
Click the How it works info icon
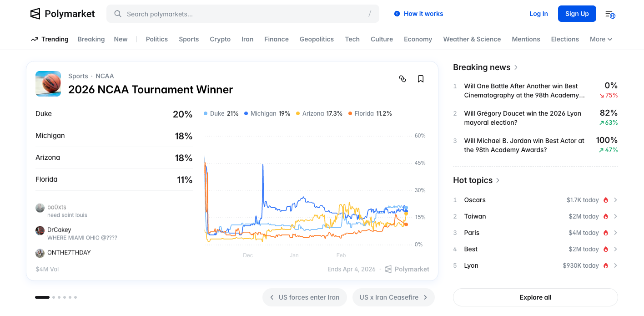click(x=397, y=14)
